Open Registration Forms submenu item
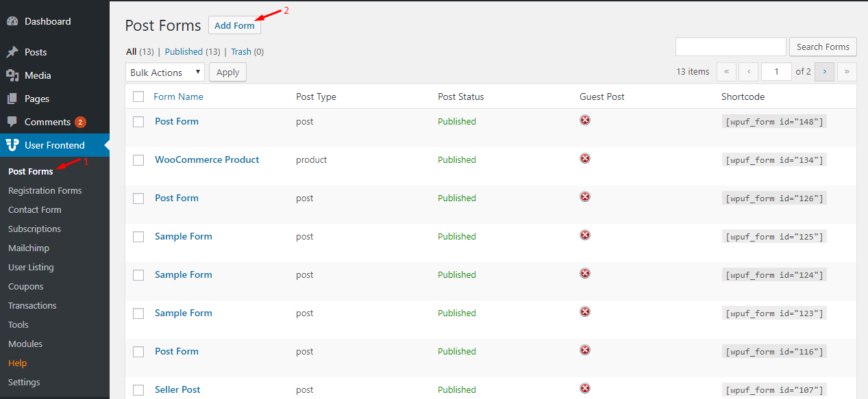868x399 pixels. click(45, 190)
